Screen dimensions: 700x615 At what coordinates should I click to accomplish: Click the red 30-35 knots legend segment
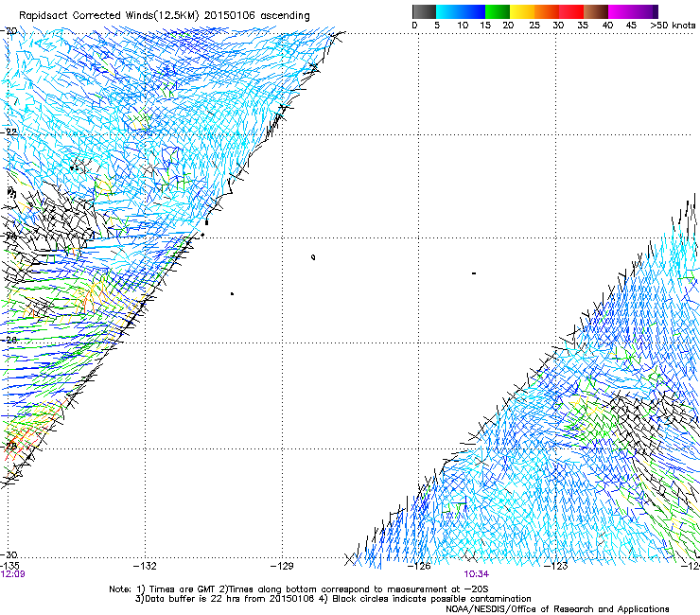(571, 11)
